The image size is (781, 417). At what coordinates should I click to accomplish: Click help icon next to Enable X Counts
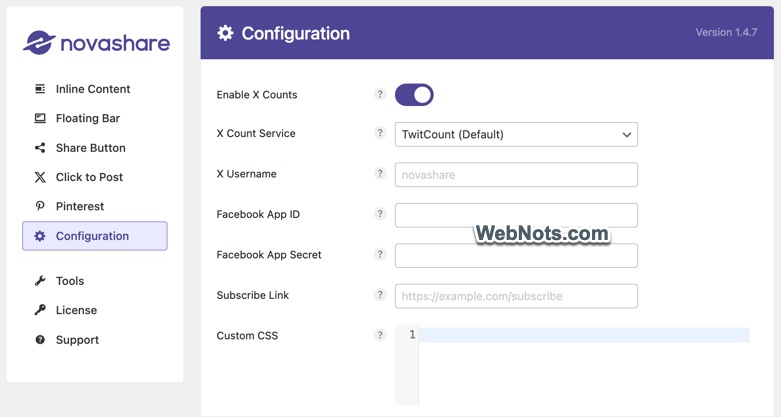(380, 95)
